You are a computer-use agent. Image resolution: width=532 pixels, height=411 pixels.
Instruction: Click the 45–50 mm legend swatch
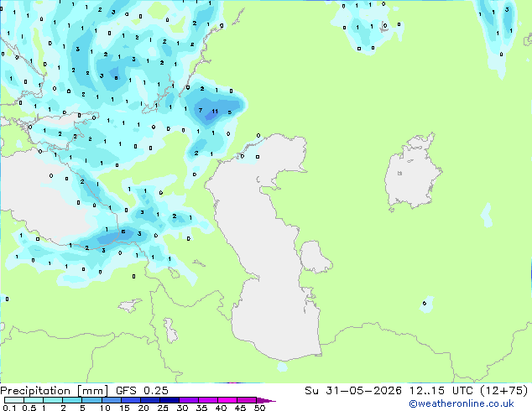tap(247, 400)
